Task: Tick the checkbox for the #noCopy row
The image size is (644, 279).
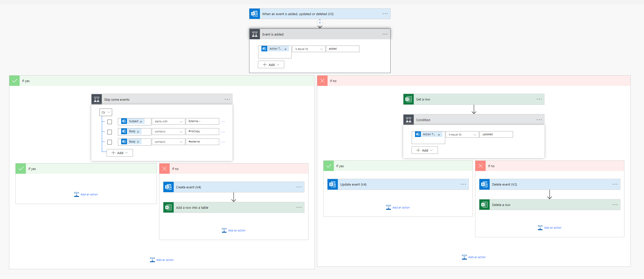Action: 110,132
